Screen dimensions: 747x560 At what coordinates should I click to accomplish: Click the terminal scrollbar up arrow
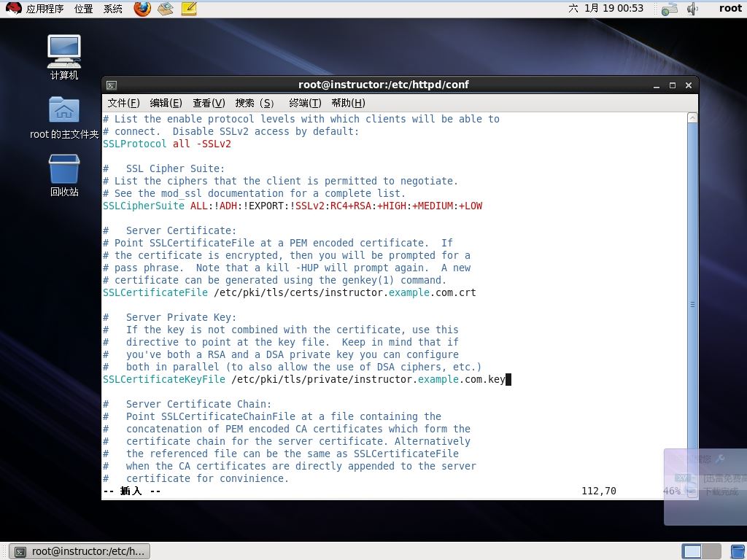coord(692,117)
